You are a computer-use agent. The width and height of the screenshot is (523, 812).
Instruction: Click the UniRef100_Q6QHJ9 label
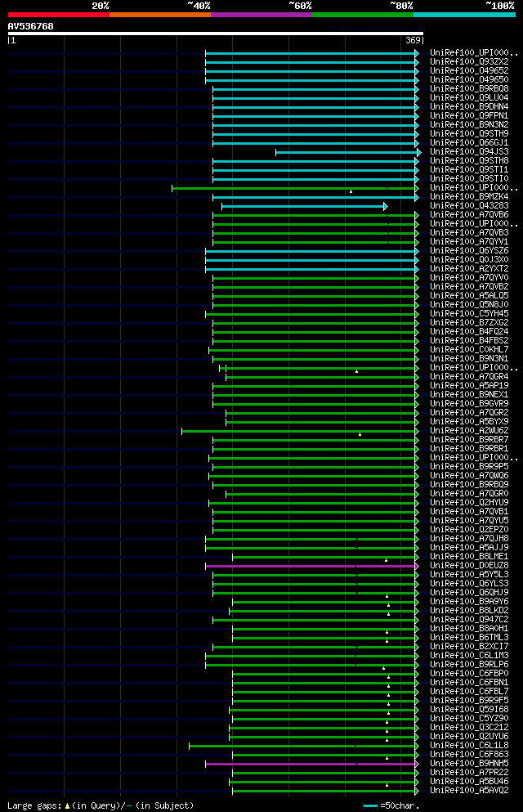tap(469, 592)
